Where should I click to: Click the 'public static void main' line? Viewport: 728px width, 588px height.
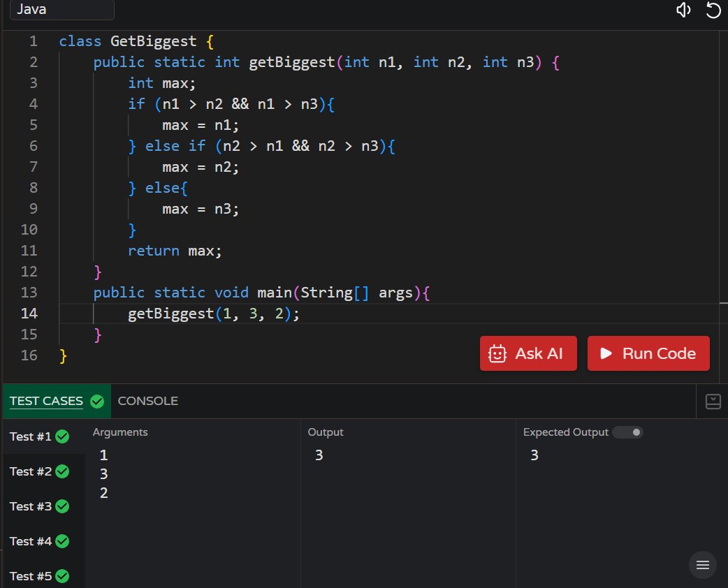click(x=261, y=293)
